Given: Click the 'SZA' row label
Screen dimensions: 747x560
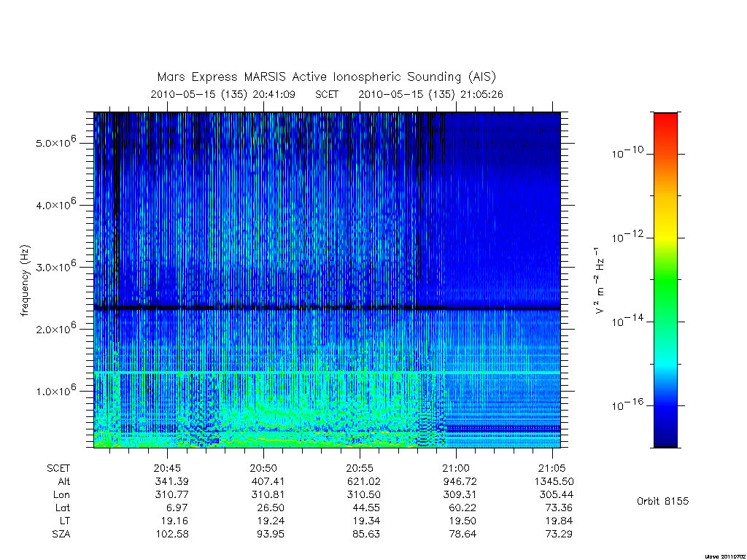Looking at the screenshot, I should pyautogui.click(x=61, y=534).
